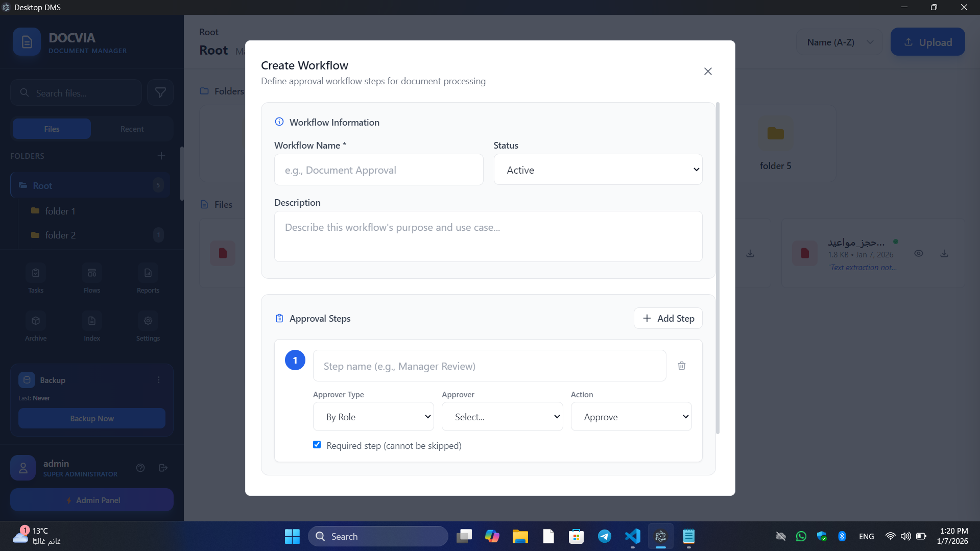Image resolution: width=980 pixels, height=551 pixels.
Task: Select the Root folder in sidebar
Action: point(90,186)
